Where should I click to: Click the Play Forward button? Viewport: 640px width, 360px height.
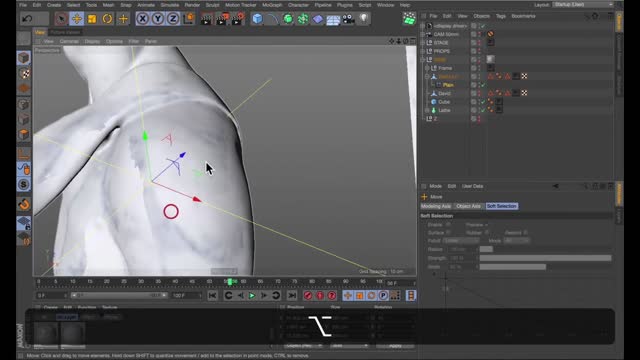[252, 296]
